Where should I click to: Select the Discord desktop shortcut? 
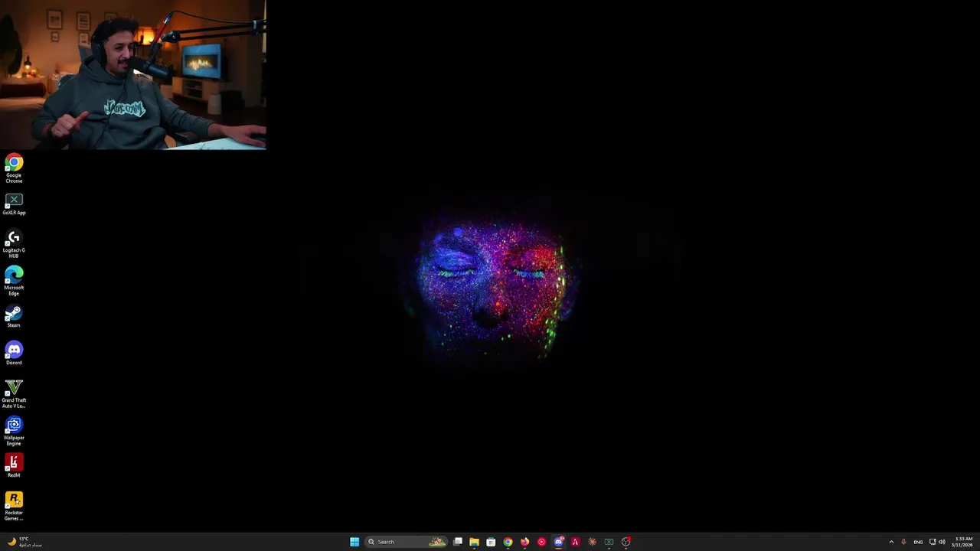pos(14,354)
